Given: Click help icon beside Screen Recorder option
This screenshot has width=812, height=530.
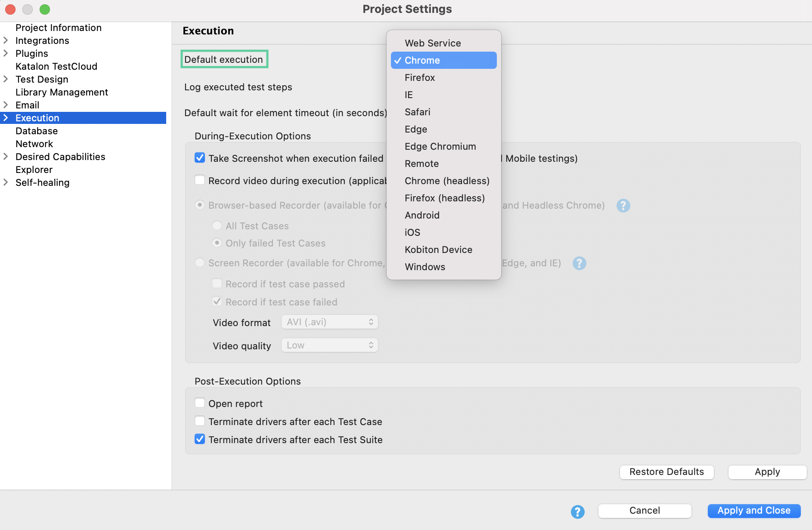Looking at the screenshot, I should 579,263.
